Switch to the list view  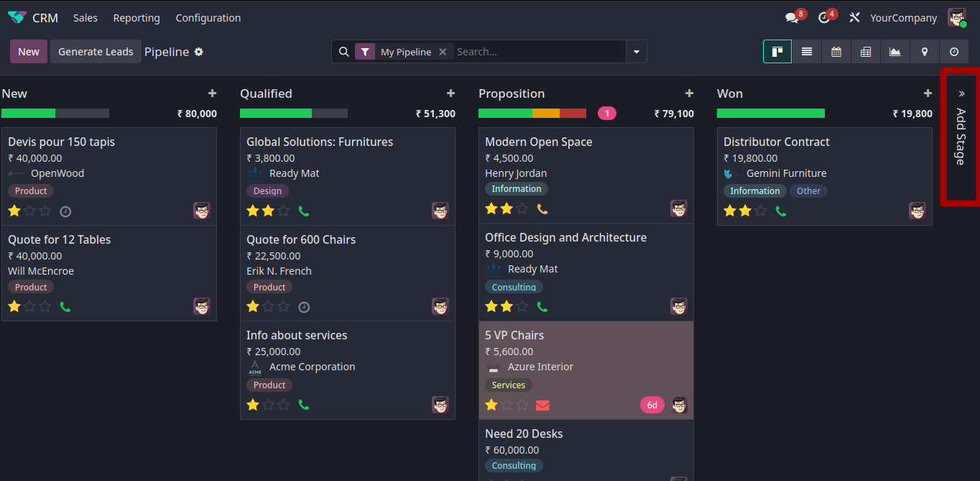point(807,52)
